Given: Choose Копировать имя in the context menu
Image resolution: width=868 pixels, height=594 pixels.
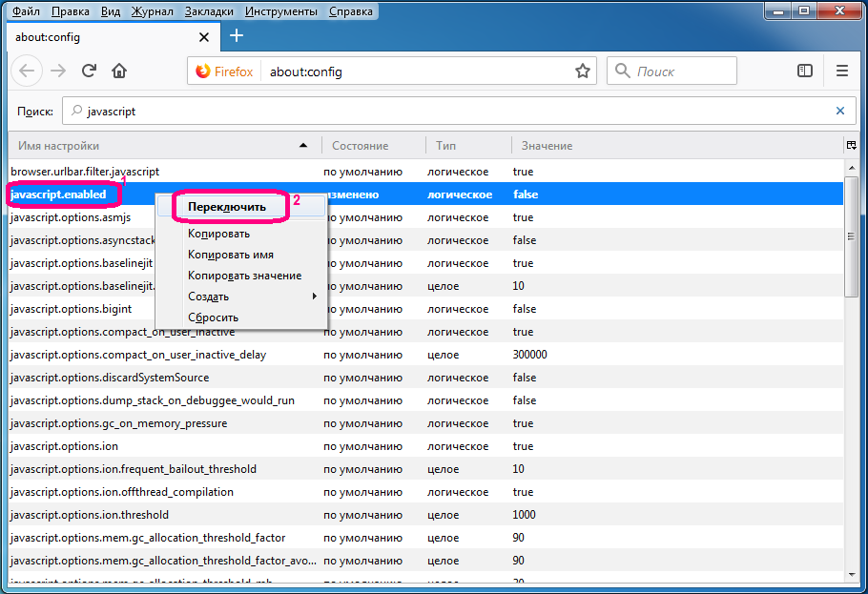Looking at the screenshot, I should pos(230,255).
